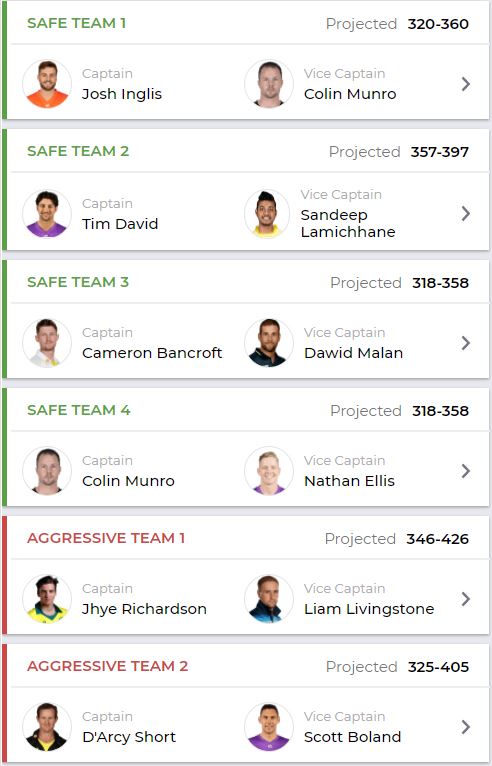Open the SAFE TEAM 2 heading
The height and width of the screenshot is (766, 492).
point(78,151)
